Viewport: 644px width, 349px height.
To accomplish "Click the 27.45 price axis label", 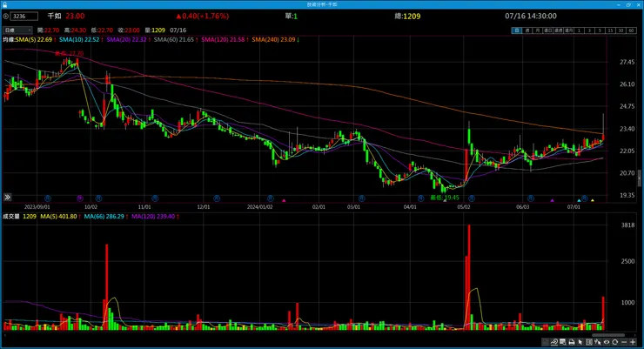I will [627, 62].
